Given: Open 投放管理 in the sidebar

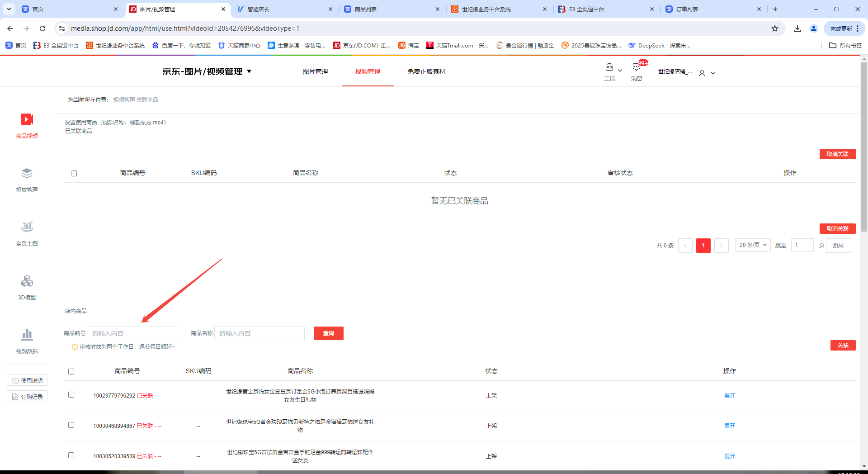Looking at the screenshot, I should point(27,174).
